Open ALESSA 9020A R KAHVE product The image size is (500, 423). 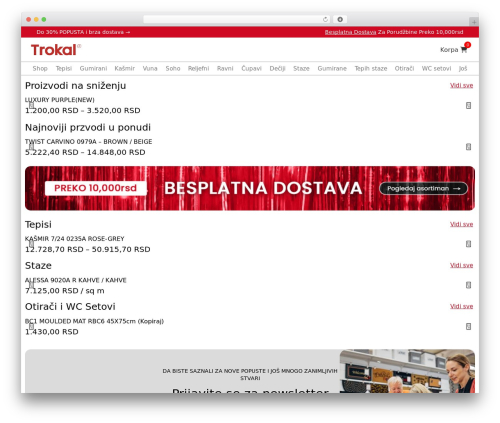(x=76, y=280)
